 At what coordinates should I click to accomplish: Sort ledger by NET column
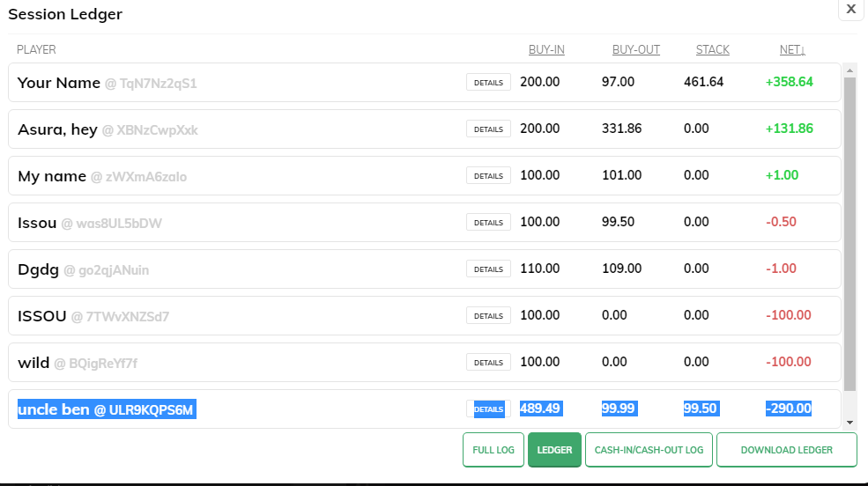pyautogui.click(x=792, y=50)
